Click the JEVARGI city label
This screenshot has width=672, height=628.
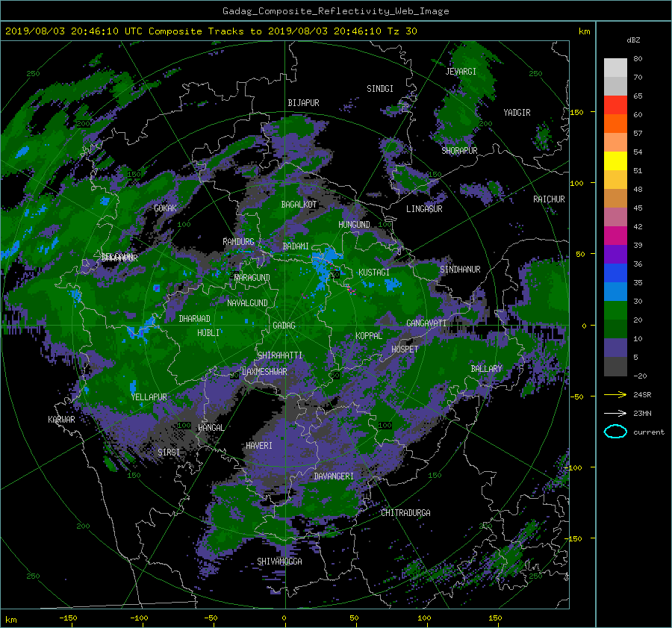(461, 72)
